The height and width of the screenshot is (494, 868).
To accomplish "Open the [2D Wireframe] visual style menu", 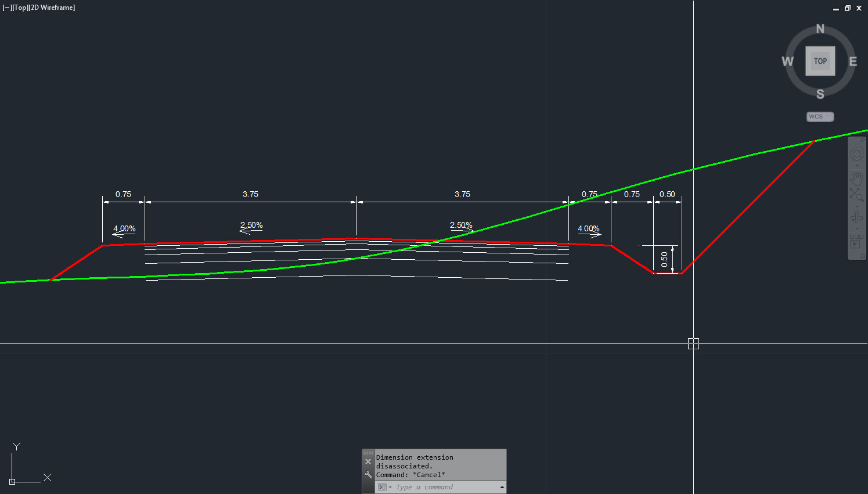I will pos(51,8).
